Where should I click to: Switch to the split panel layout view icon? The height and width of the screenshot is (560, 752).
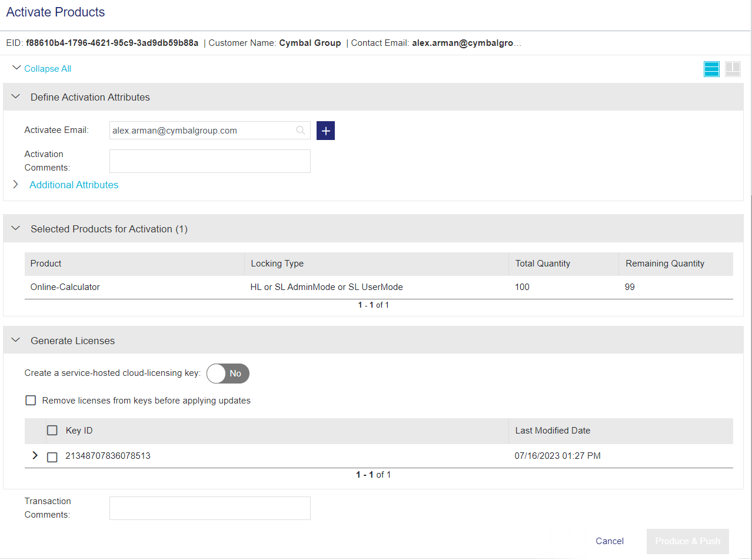pos(733,69)
